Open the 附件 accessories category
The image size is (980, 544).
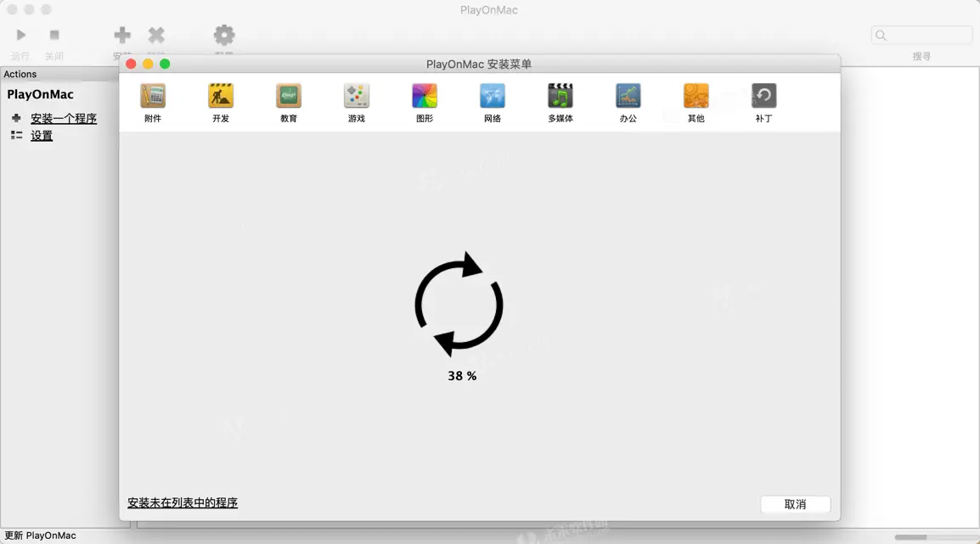point(153,103)
